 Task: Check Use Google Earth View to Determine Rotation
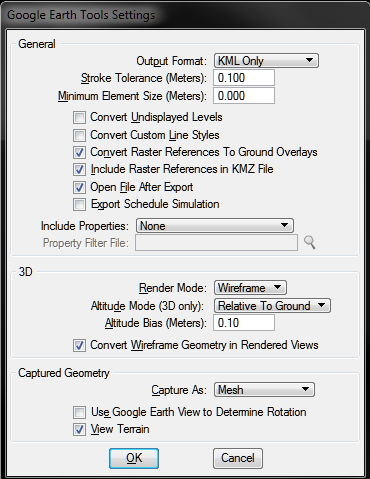pyautogui.click(x=79, y=412)
